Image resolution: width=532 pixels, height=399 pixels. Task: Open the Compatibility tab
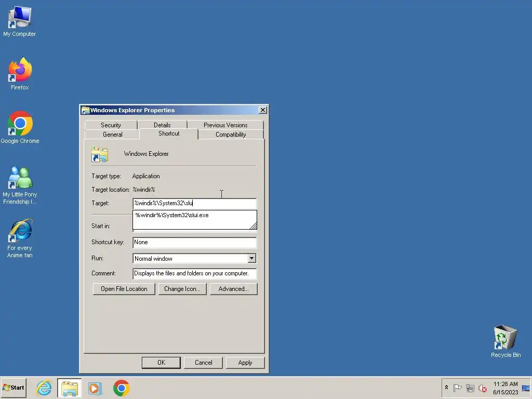(231, 135)
